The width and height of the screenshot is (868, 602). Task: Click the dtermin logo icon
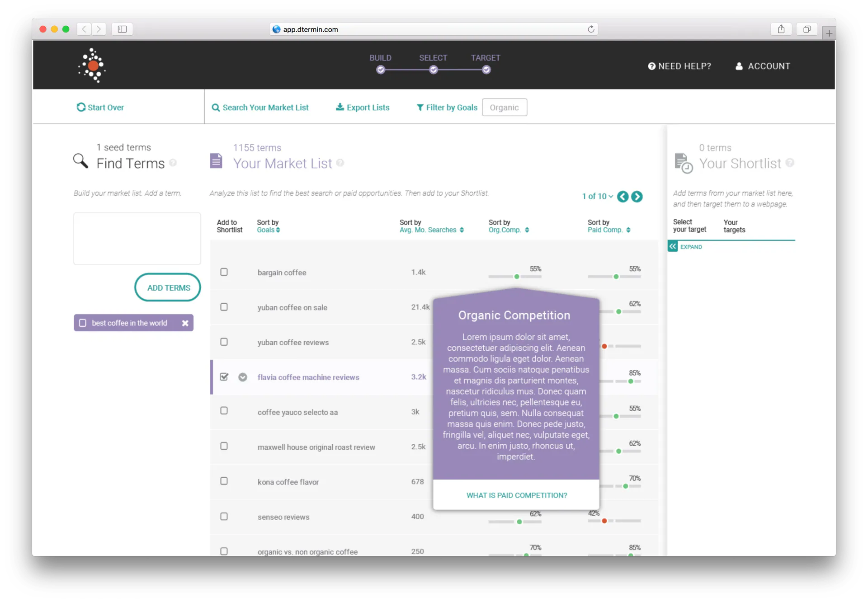(x=92, y=66)
